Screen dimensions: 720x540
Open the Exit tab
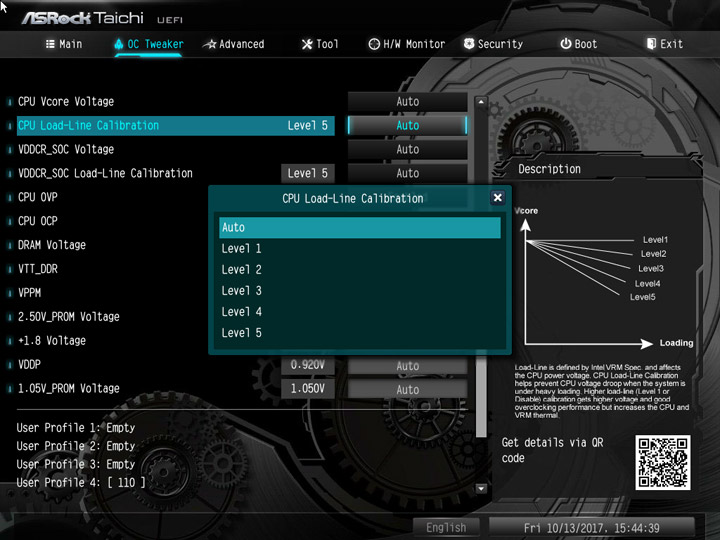665,44
